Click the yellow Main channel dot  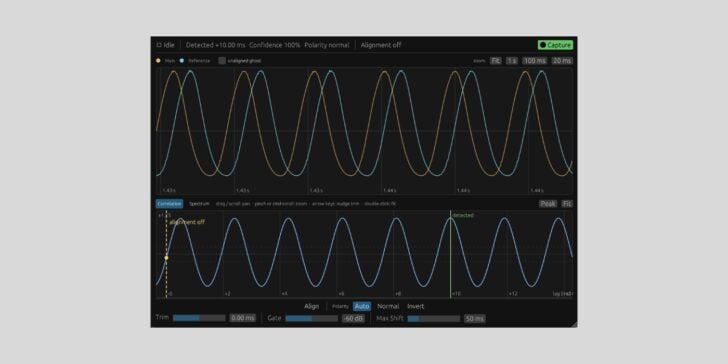click(158, 60)
